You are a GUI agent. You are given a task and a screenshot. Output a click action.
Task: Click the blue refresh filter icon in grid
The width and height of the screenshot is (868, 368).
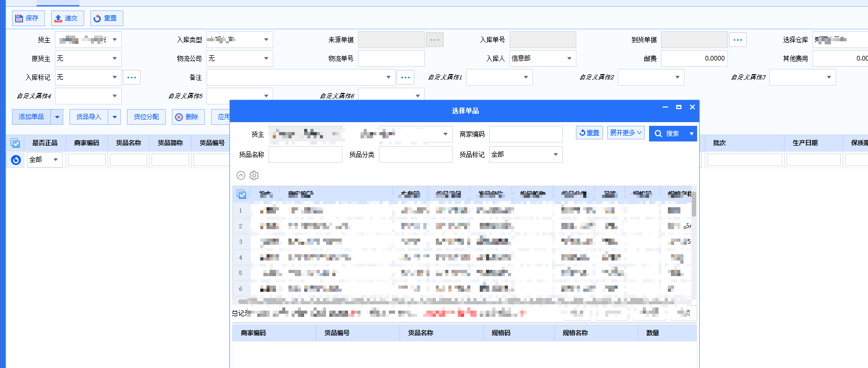click(16, 160)
